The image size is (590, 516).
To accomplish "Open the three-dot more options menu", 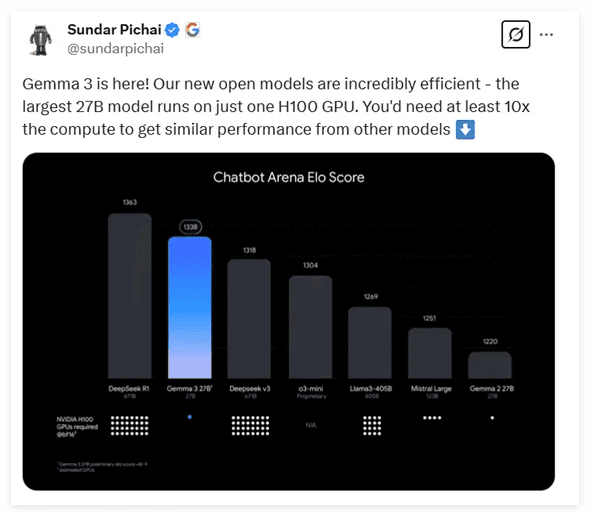I will click(x=546, y=35).
